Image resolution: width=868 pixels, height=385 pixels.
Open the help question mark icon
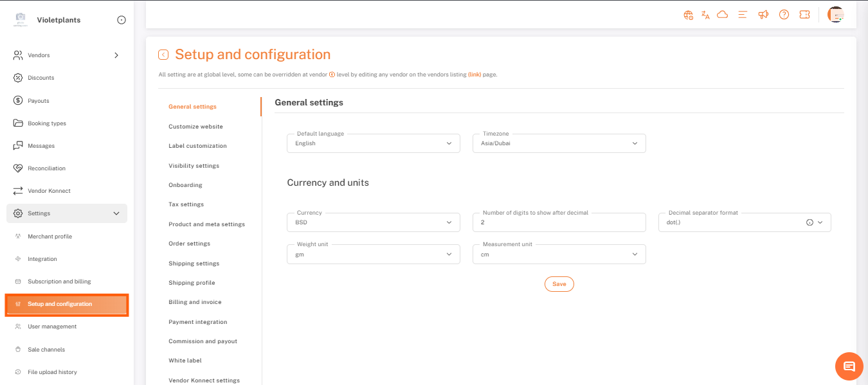click(x=784, y=15)
